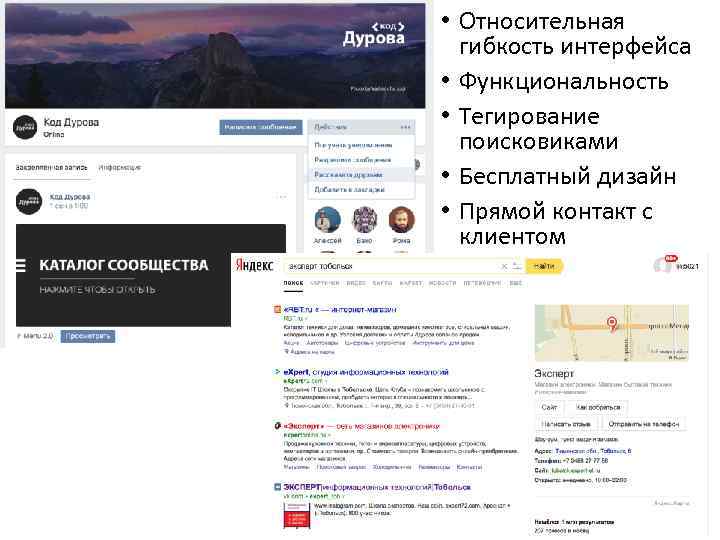The height and width of the screenshot is (540, 720).
Task: Click the blue 'Просмотреть' button below post
Action: 88,336
